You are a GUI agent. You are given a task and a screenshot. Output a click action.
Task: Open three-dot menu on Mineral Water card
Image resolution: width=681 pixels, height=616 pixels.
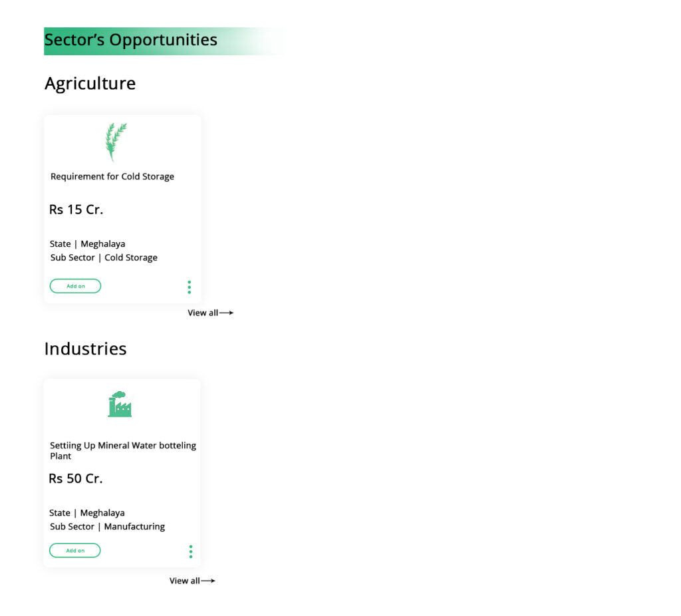coord(191,551)
